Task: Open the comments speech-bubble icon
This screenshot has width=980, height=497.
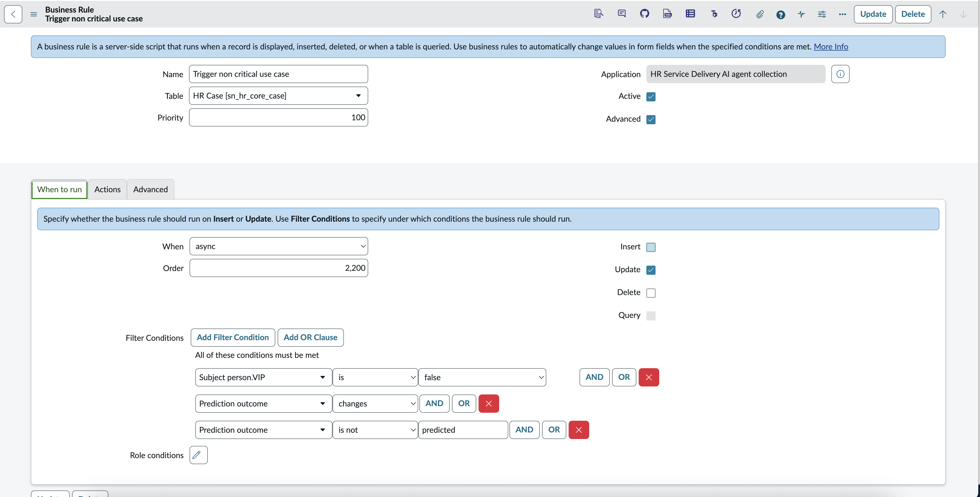Action: click(x=622, y=14)
